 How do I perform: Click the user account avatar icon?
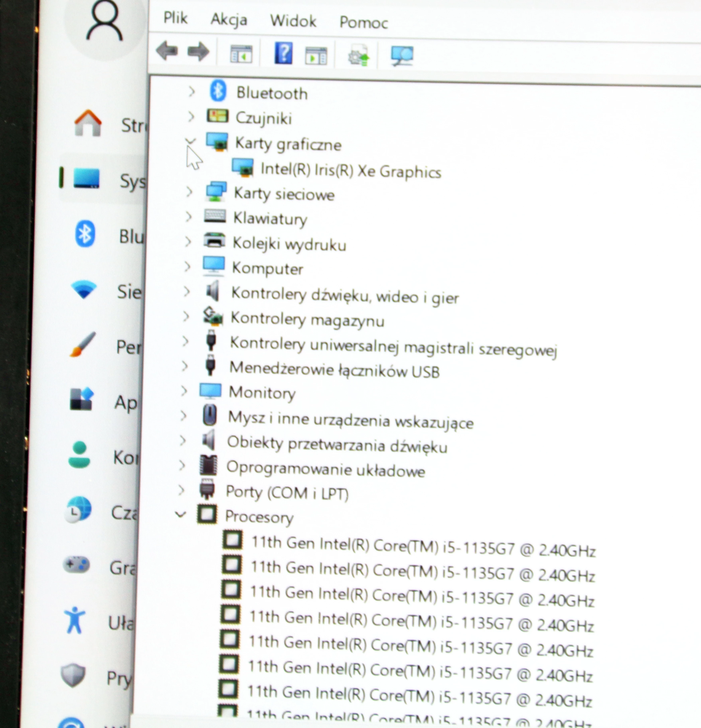pos(104,23)
